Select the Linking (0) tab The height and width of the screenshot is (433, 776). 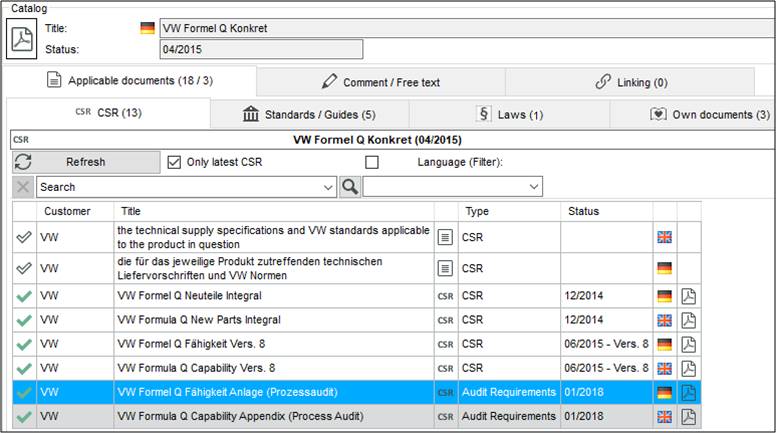pos(630,82)
